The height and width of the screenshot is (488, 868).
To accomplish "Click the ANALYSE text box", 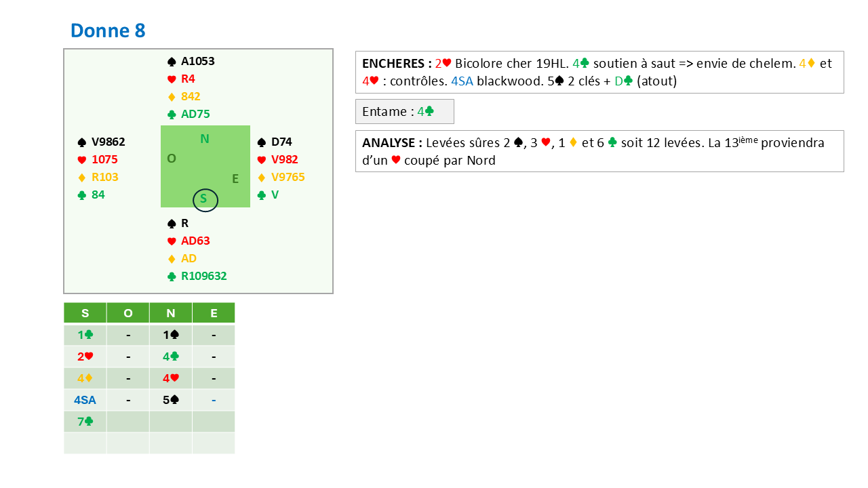I will click(x=599, y=151).
